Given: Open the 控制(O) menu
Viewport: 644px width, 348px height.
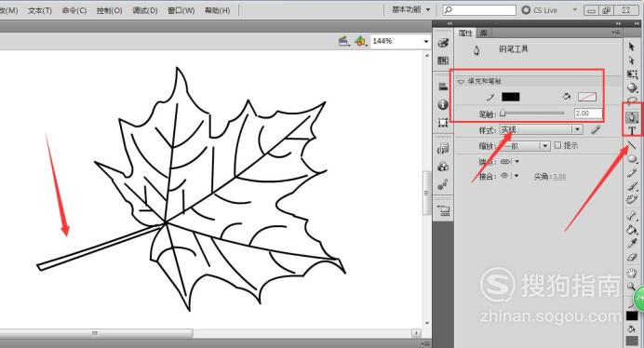Looking at the screenshot, I should point(109,10).
